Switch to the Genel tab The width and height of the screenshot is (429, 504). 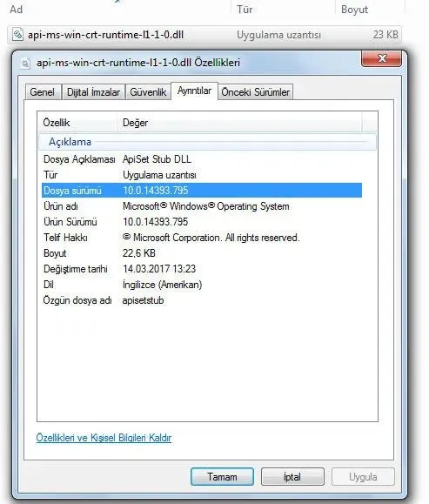point(42,92)
